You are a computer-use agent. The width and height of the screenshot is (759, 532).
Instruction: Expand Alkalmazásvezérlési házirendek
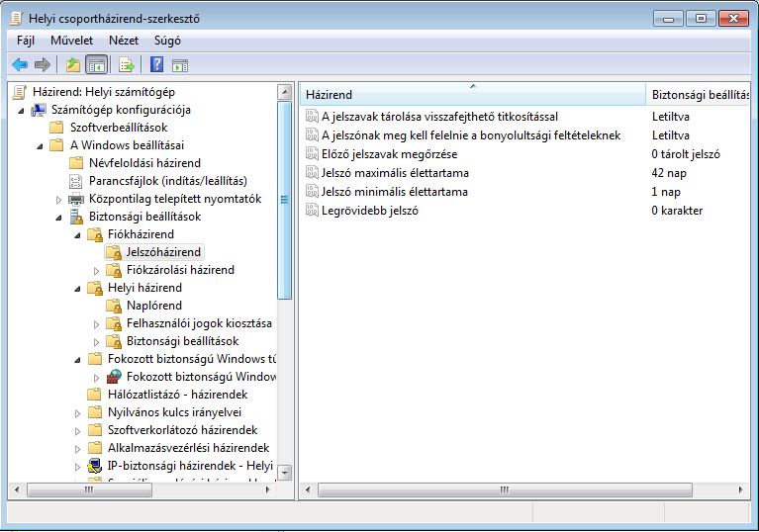(x=78, y=449)
